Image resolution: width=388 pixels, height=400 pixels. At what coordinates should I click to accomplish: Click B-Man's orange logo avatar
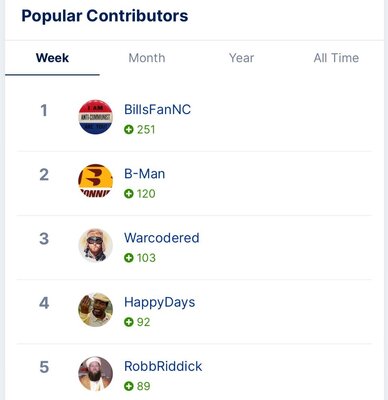coord(96,181)
